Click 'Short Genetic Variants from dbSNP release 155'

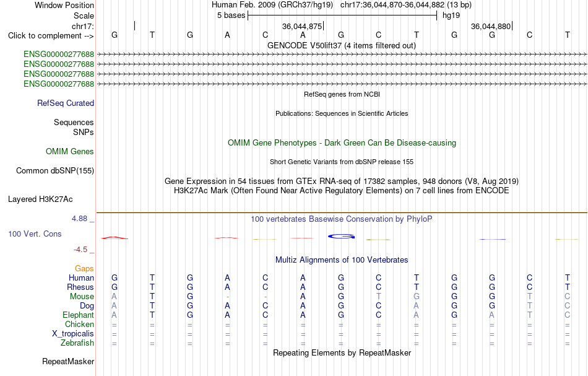(x=342, y=162)
